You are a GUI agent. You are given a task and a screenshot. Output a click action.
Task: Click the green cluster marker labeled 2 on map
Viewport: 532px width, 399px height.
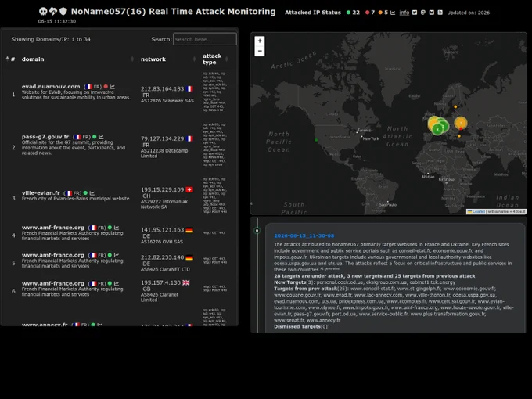coord(437,129)
